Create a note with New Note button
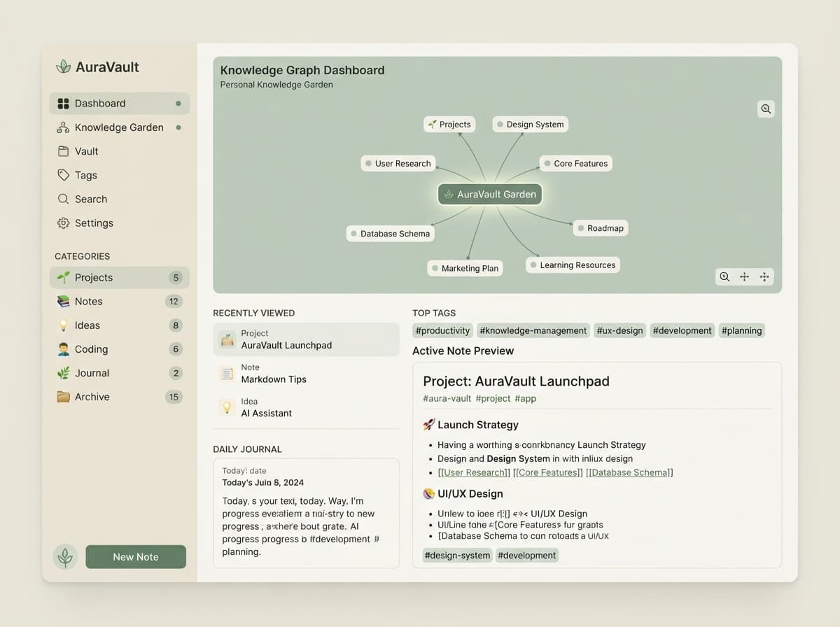 [x=136, y=557]
